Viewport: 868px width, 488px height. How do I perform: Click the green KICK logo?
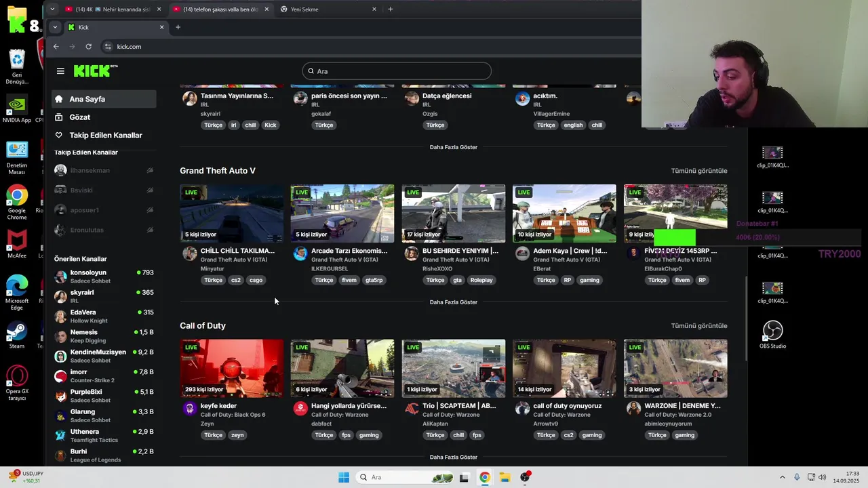[96, 70]
